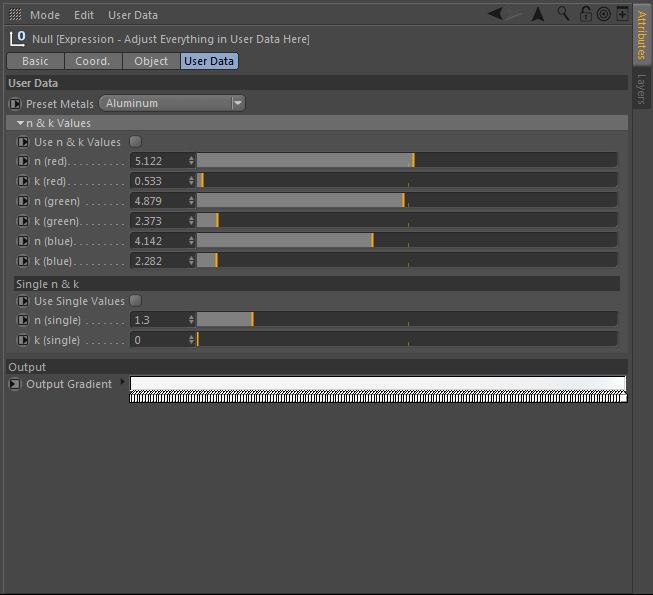Image resolution: width=653 pixels, height=595 pixels.
Task: Switch to the Coord. tab
Action: [93, 61]
